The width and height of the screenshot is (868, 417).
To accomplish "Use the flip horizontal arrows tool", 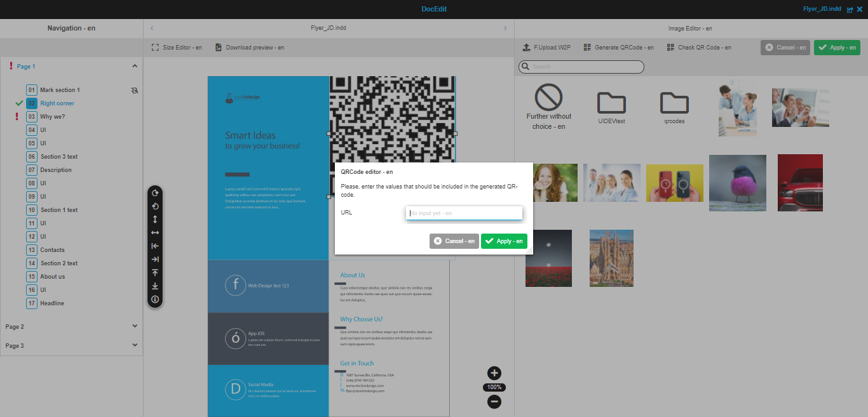I will coord(155,232).
